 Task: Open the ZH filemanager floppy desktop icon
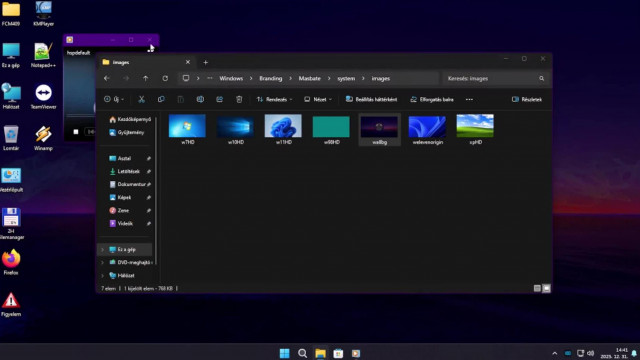coord(11,223)
